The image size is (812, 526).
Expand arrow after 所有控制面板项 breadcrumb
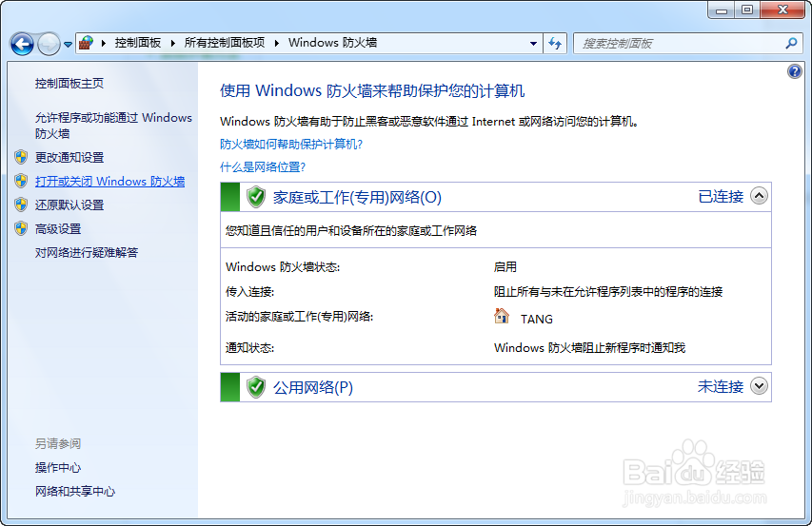point(276,43)
